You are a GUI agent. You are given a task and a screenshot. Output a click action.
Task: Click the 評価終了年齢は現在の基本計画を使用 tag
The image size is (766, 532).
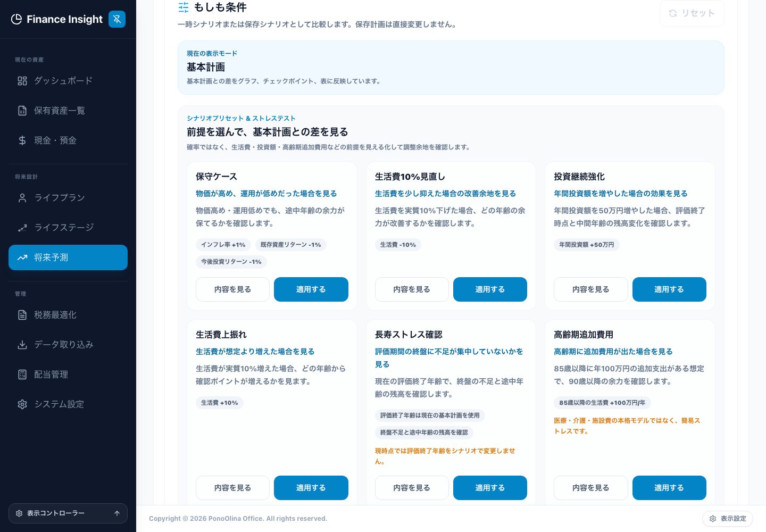point(430,415)
